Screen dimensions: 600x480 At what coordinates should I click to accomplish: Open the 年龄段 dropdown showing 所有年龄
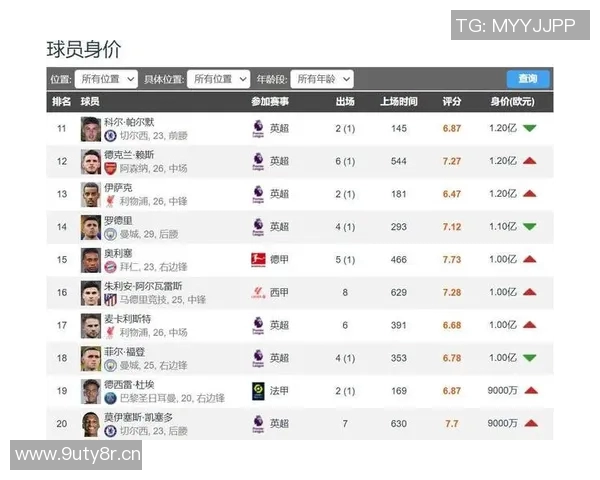(323, 79)
